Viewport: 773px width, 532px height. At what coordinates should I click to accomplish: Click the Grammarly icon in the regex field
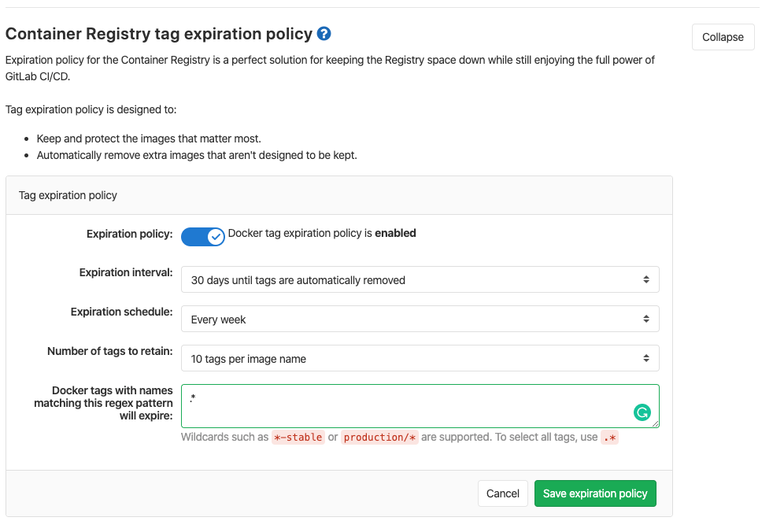point(642,412)
